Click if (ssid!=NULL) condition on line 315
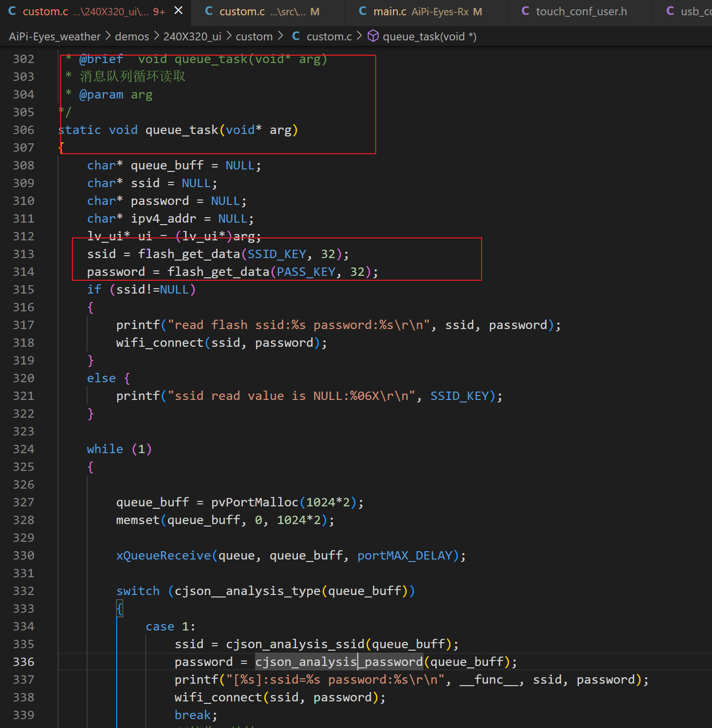Screen dimensions: 712x728 (141, 290)
